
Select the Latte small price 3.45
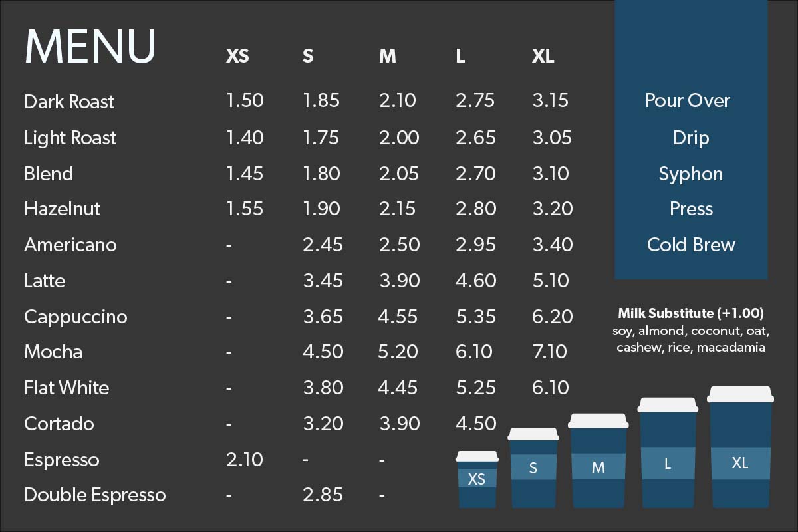[323, 281]
